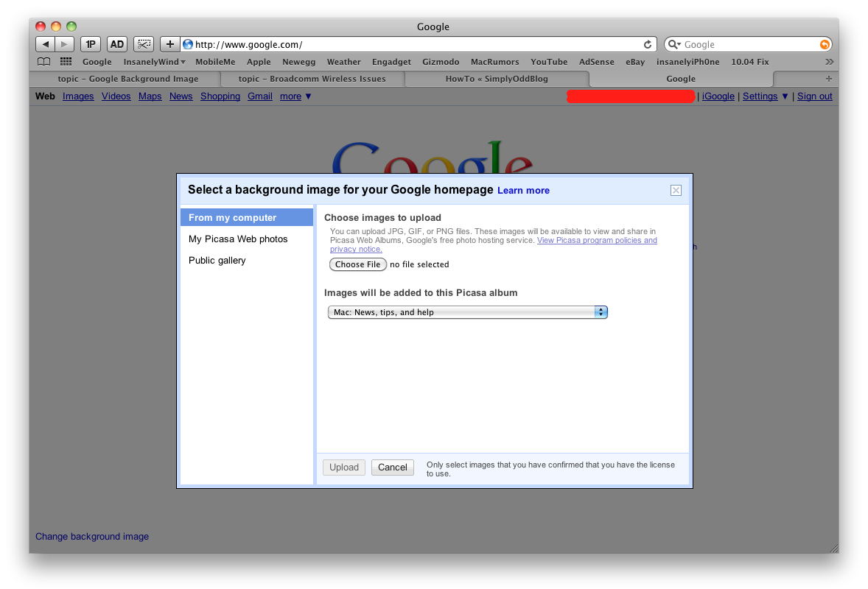Click the Sign out link
This screenshot has height=589, width=868.
(x=814, y=96)
